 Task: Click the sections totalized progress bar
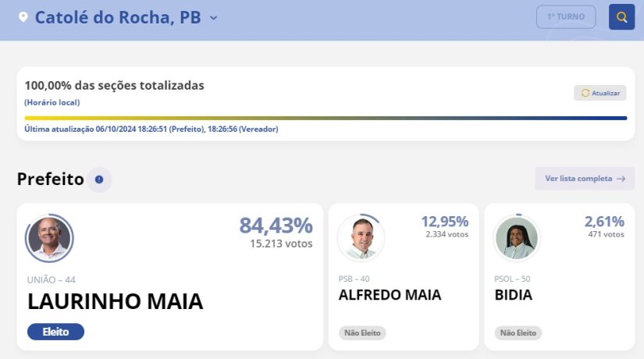pyautogui.click(x=326, y=118)
